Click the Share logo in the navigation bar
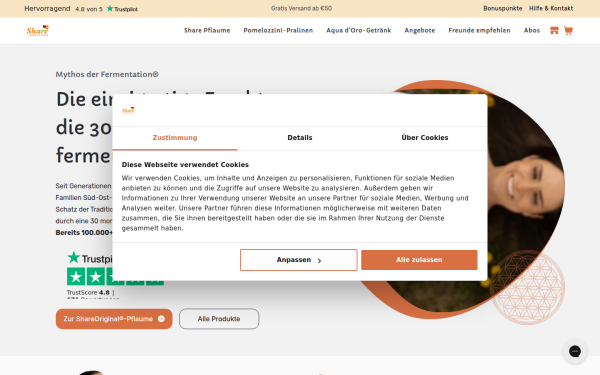Image resolution: width=600 pixels, height=375 pixels. pyautogui.click(x=38, y=31)
